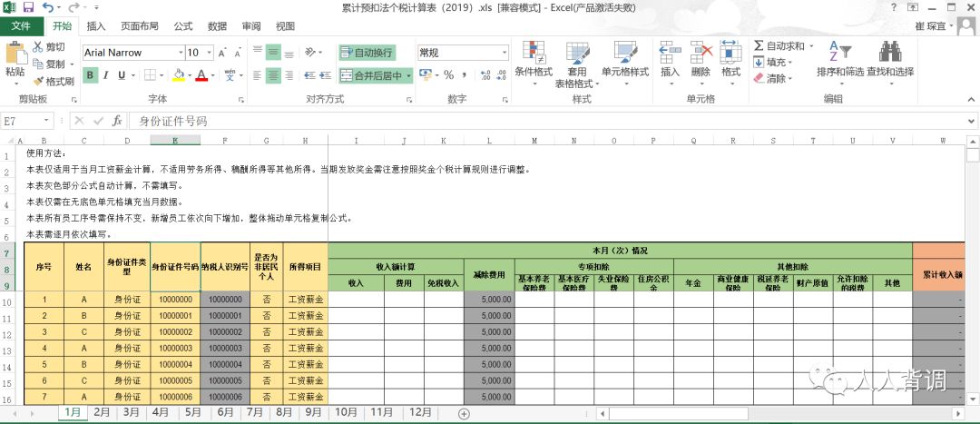The height and width of the screenshot is (424, 980).
Task: Open Sort and Filter (排序和筛选)
Action: pos(840,64)
